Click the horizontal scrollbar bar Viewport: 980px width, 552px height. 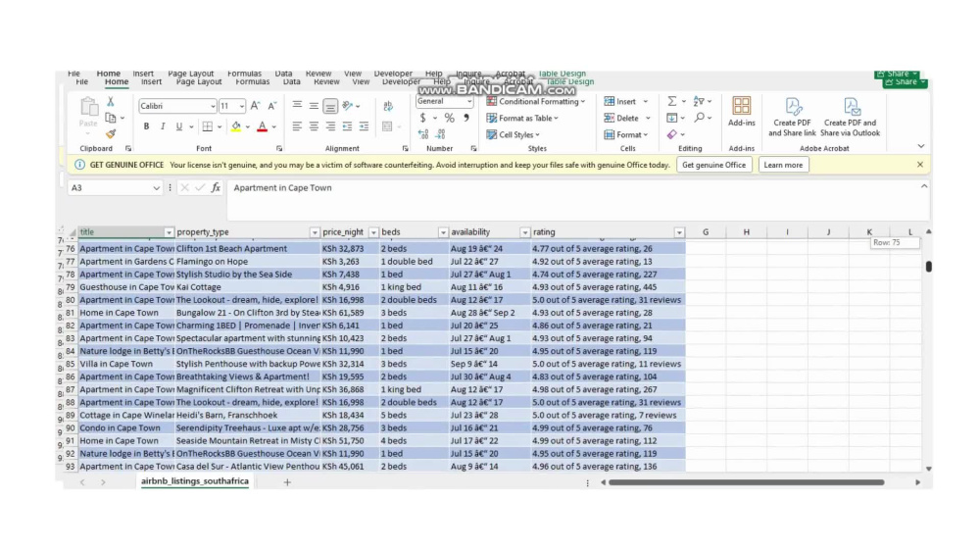746,482
